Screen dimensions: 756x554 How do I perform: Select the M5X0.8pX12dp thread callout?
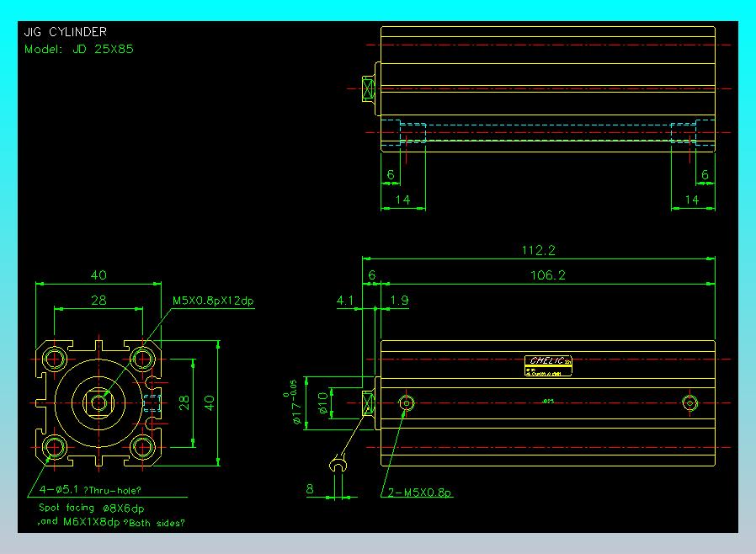coord(212,300)
